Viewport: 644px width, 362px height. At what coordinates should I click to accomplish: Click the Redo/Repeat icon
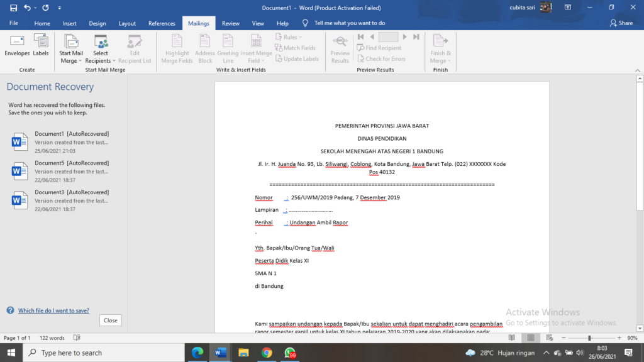[x=45, y=8]
